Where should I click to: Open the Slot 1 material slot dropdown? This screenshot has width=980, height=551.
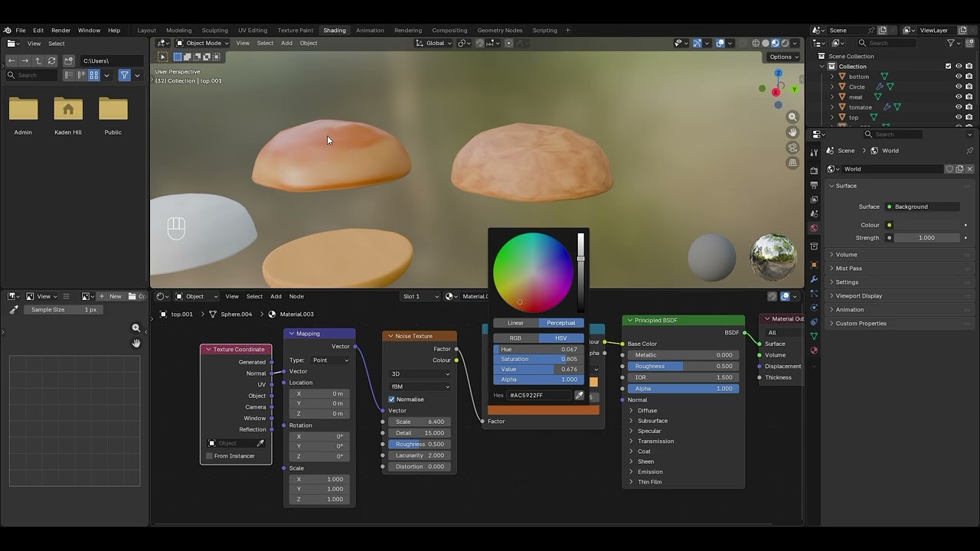point(421,296)
